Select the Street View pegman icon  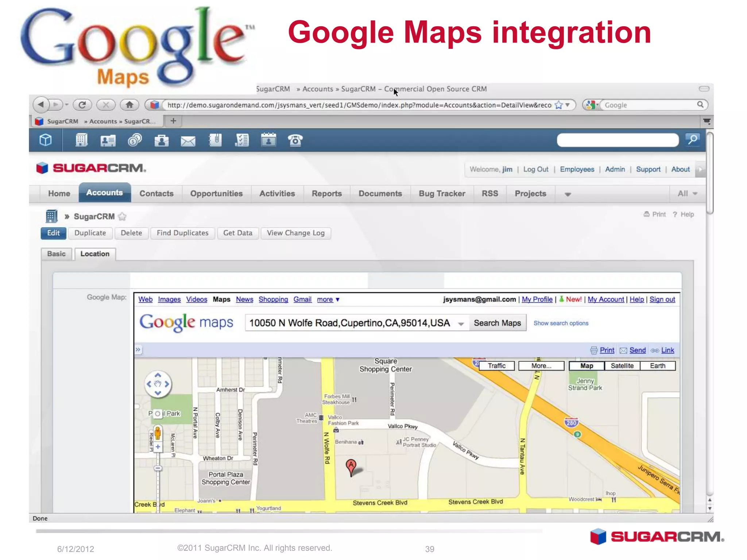(158, 433)
